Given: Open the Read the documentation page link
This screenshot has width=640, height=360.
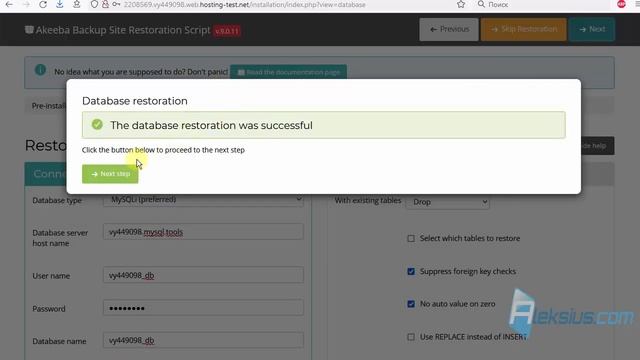Looking at the screenshot, I should (289, 72).
